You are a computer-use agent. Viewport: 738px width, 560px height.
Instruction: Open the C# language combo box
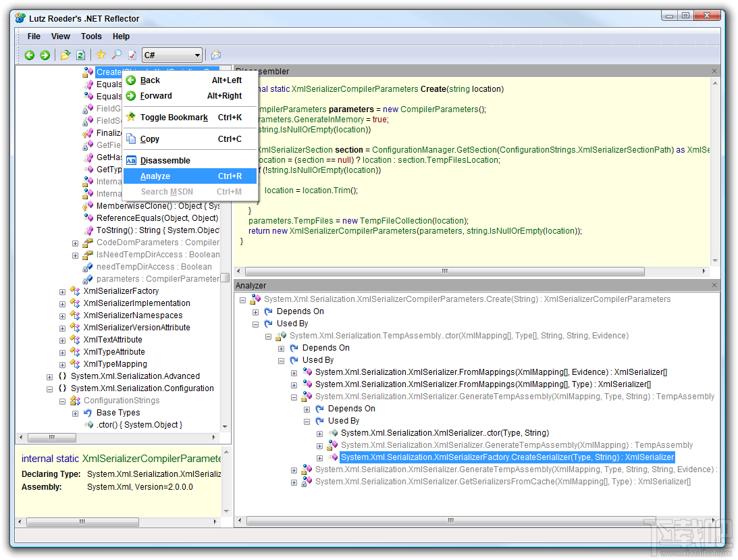(172, 55)
